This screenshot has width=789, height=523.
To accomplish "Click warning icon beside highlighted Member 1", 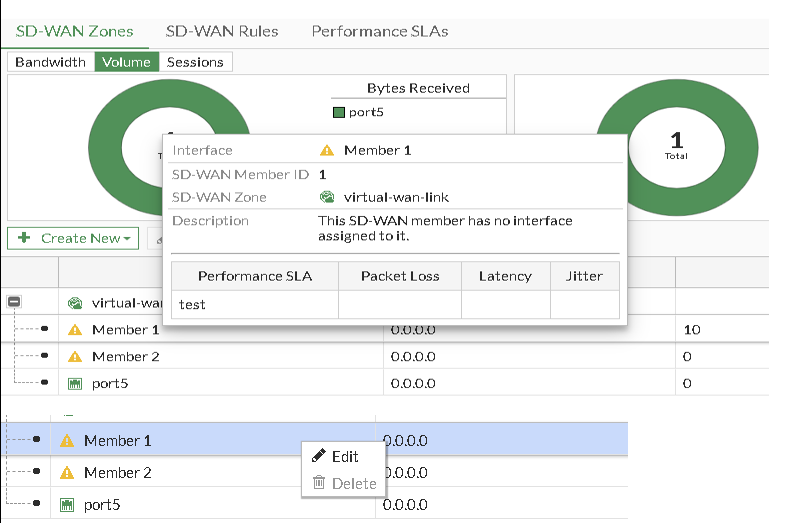I will 67,441.
